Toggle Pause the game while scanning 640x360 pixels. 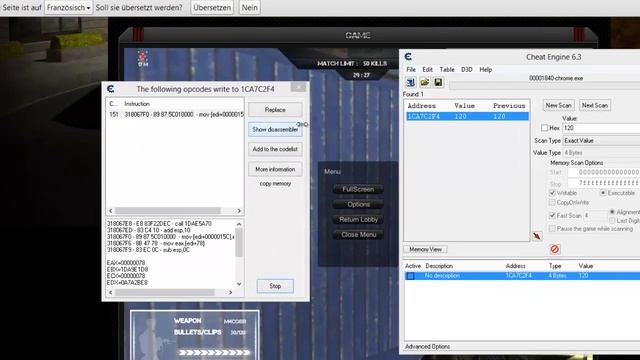552,229
